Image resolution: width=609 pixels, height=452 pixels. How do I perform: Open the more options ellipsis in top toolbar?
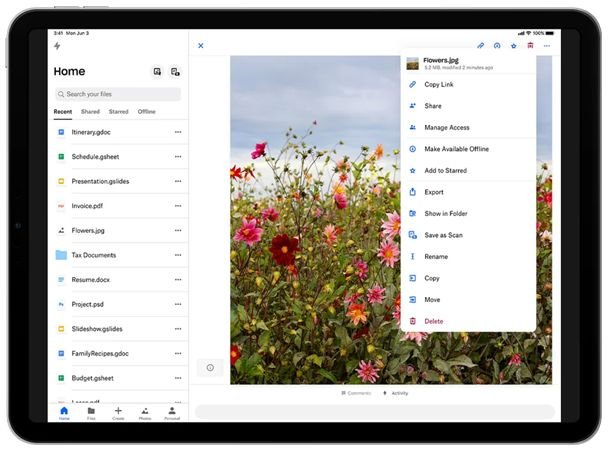click(547, 46)
